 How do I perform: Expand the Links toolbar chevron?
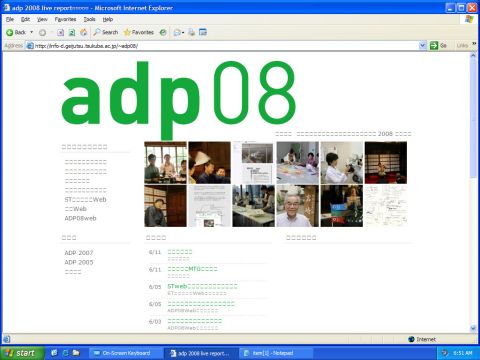pyautogui.click(x=474, y=45)
